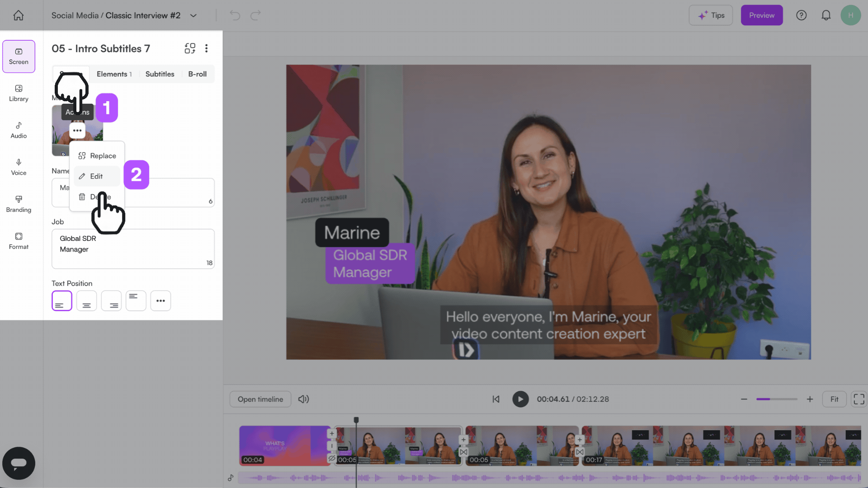
Task: Mute or unmute the volume speaker
Action: (304, 399)
